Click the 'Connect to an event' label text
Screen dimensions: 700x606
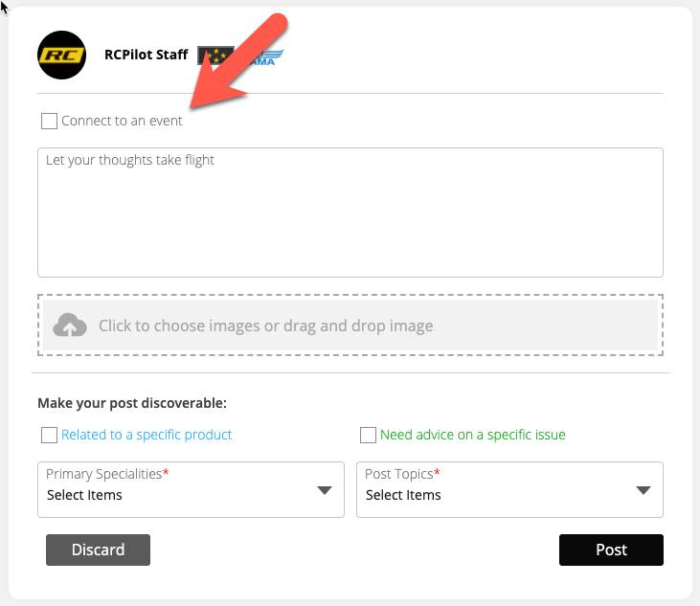click(122, 122)
